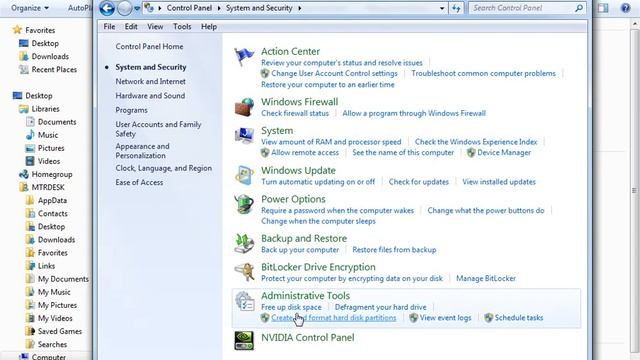Click View installed updates link
Screen dimensions: 640x360
click(x=499, y=182)
